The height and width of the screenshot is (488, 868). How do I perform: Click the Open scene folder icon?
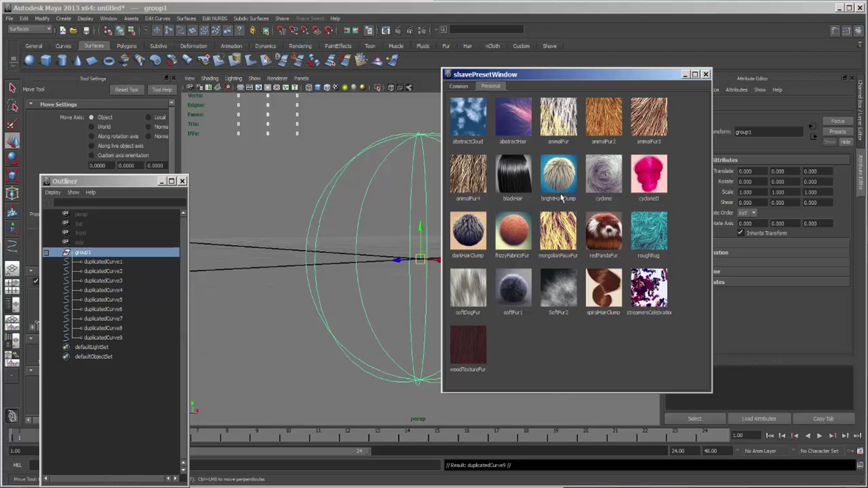[x=74, y=31]
